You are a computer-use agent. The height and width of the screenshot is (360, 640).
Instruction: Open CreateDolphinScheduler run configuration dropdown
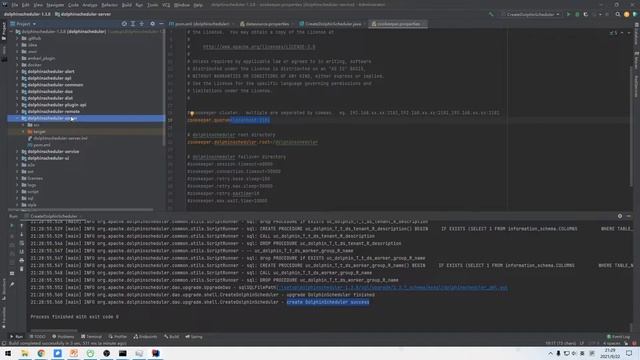coord(531,14)
